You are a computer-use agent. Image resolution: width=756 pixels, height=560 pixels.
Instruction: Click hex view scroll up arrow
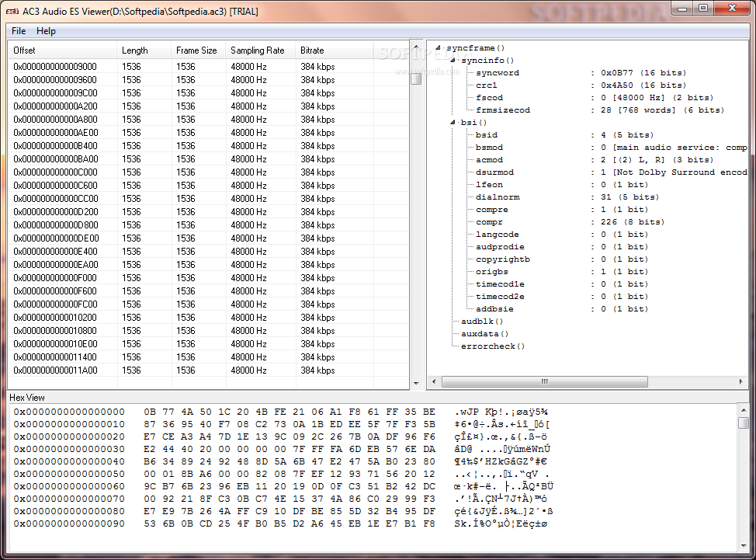tap(744, 410)
